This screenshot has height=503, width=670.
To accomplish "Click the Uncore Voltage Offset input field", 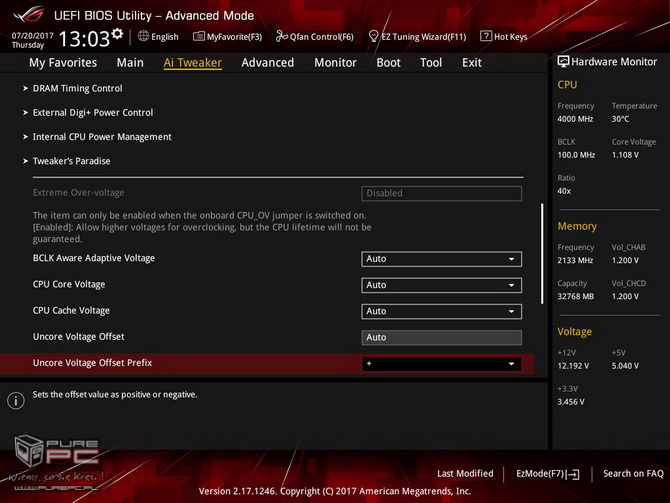I will 441,338.
